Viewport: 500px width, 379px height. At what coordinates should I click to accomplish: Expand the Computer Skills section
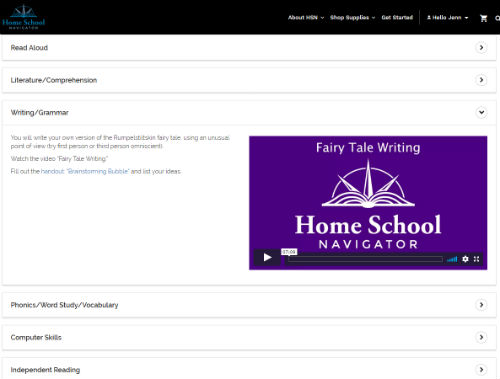pyautogui.click(x=249, y=337)
